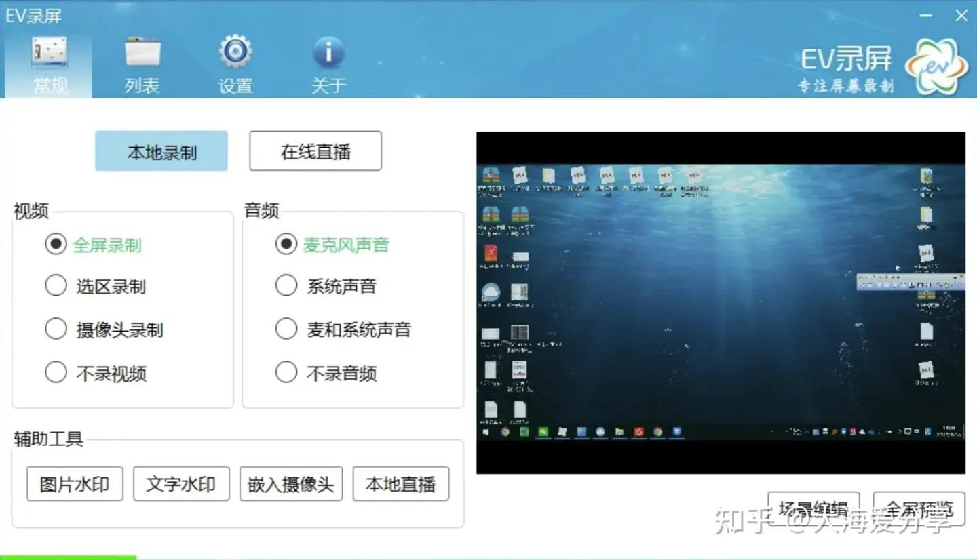This screenshot has height=560, width=977.
Task: Click the 列表 folder icon
Action: coord(142,51)
